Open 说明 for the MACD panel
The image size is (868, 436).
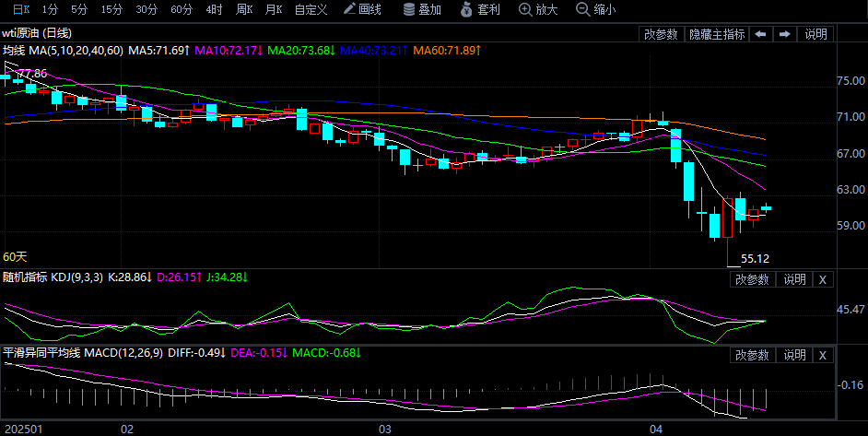click(x=793, y=355)
